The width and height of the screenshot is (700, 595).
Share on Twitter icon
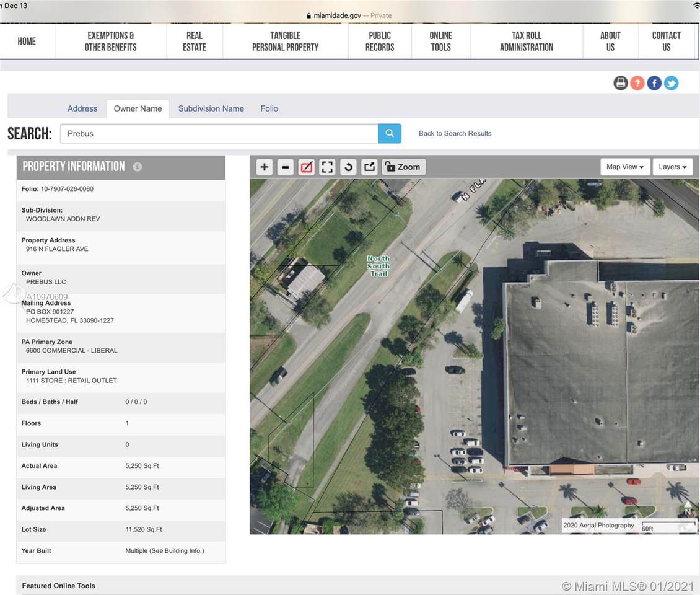pos(671,83)
